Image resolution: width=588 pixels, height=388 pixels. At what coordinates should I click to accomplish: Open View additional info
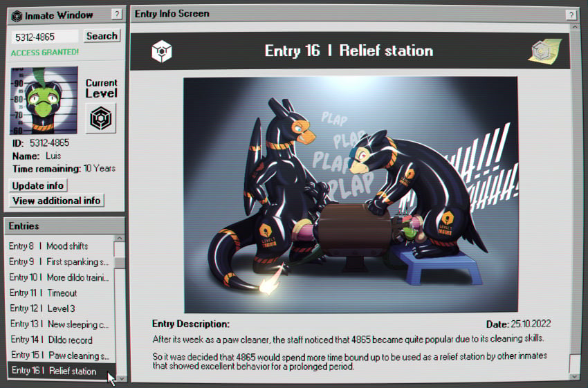pyautogui.click(x=57, y=201)
